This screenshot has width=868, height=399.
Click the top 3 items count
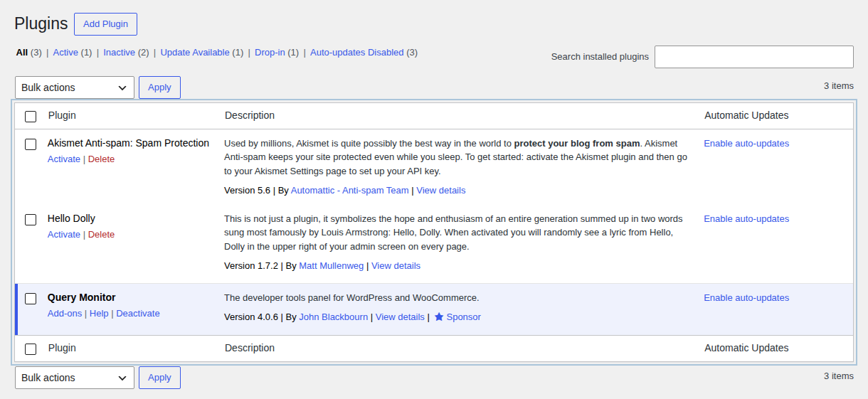click(839, 86)
